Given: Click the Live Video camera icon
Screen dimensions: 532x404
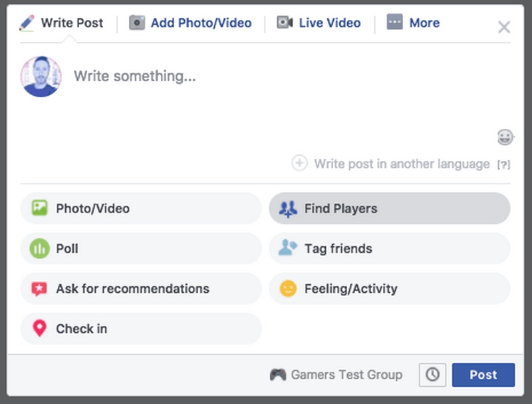Looking at the screenshot, I should pos(285,22).
